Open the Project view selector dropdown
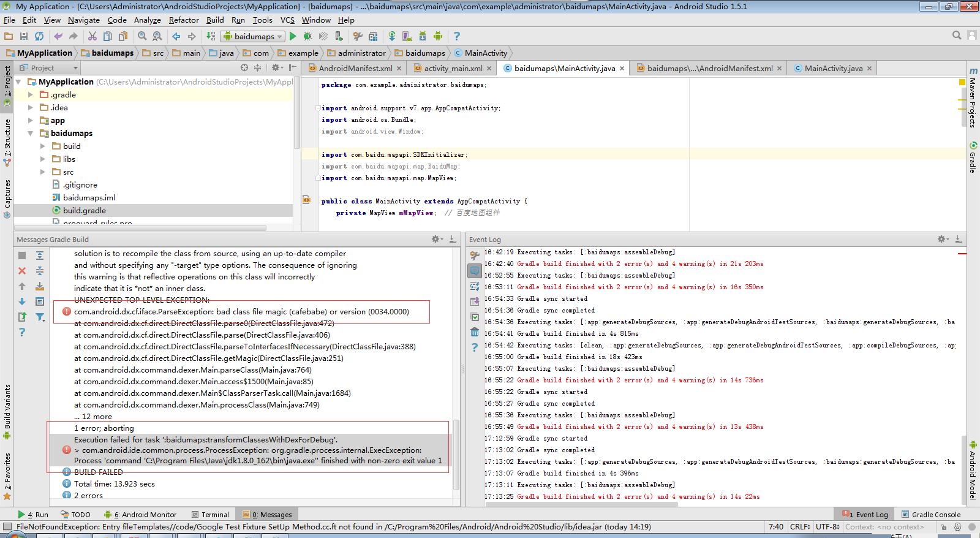The image size is (980, 538). click(48, 68)
